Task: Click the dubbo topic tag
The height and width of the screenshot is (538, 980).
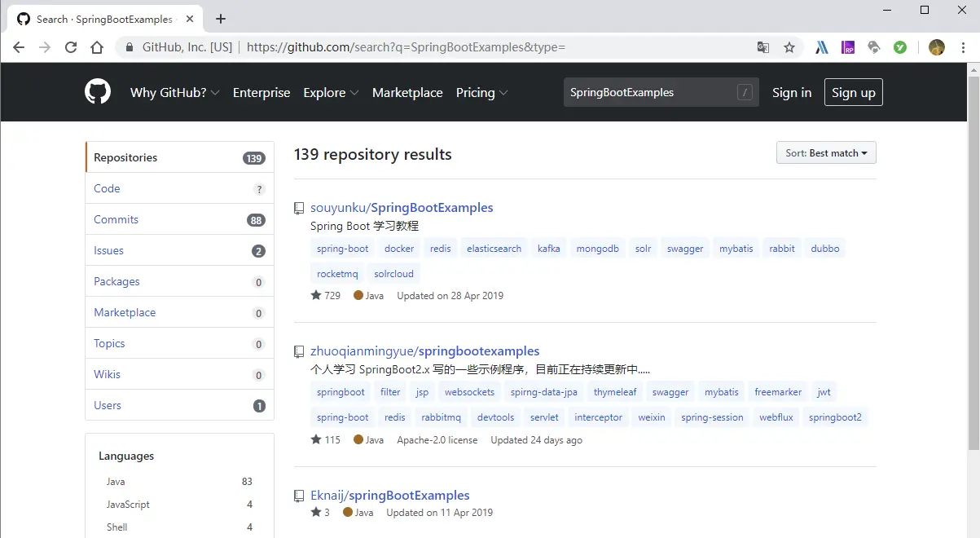Action: click(825, 249)
